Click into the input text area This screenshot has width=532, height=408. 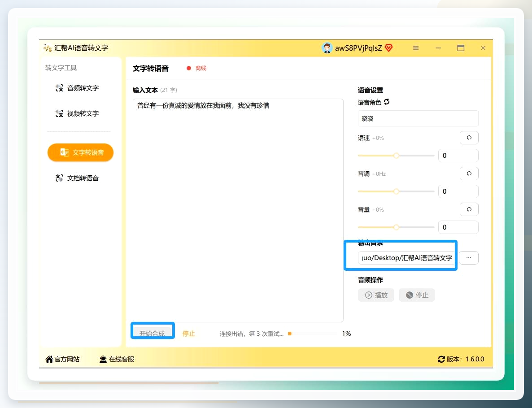click(x=238, y=210)
